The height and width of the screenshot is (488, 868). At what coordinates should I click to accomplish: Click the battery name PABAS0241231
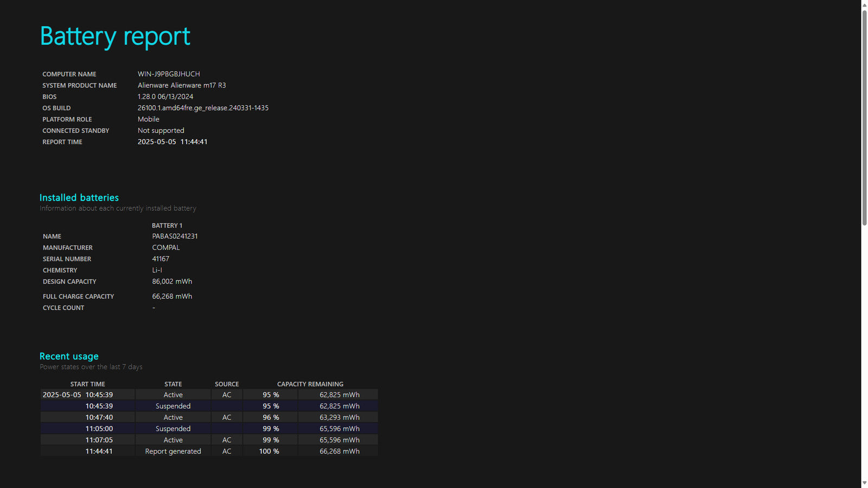[175, 236]
